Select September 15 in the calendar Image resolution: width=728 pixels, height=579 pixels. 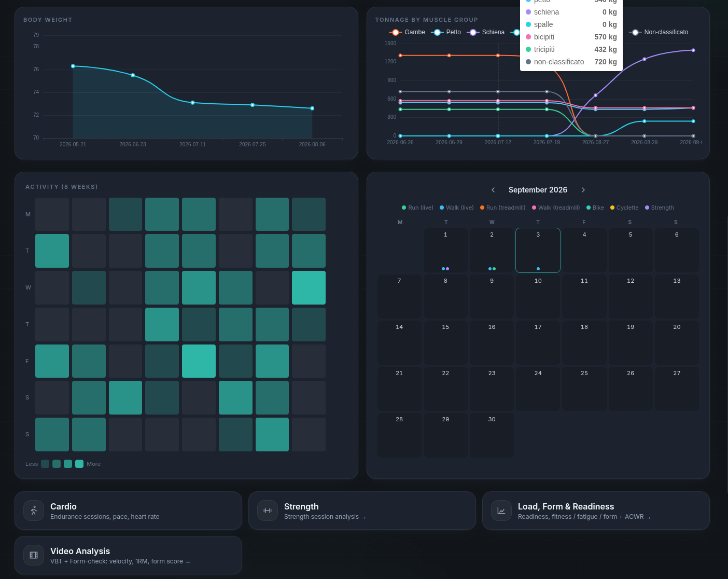[x=445, y=342]
